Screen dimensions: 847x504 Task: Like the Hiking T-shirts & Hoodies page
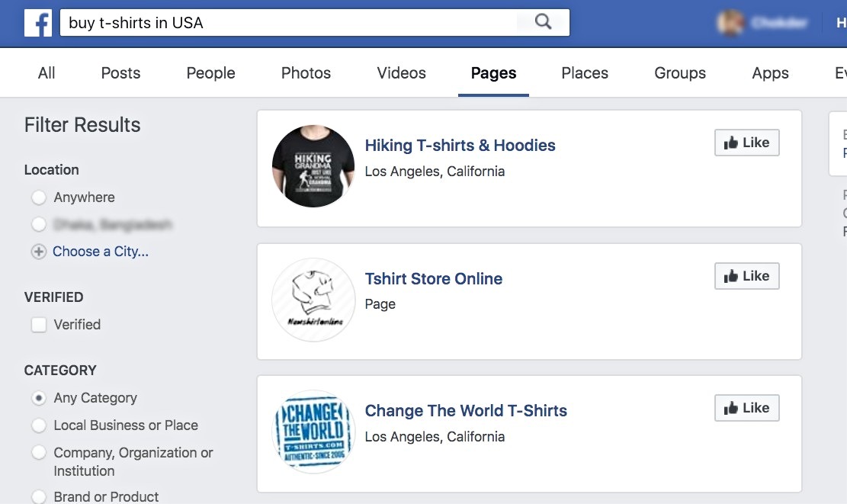pyautogui.click(x=746, y=143)
